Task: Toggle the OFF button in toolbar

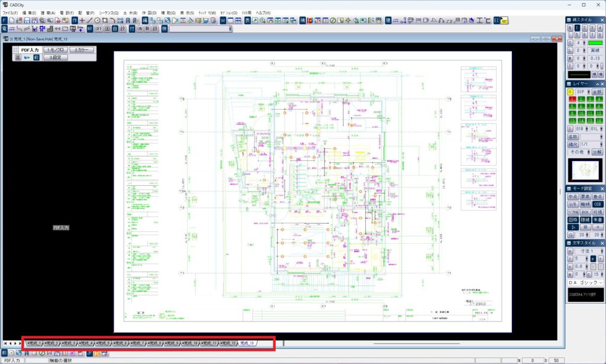Action: (x=99, y=28)
